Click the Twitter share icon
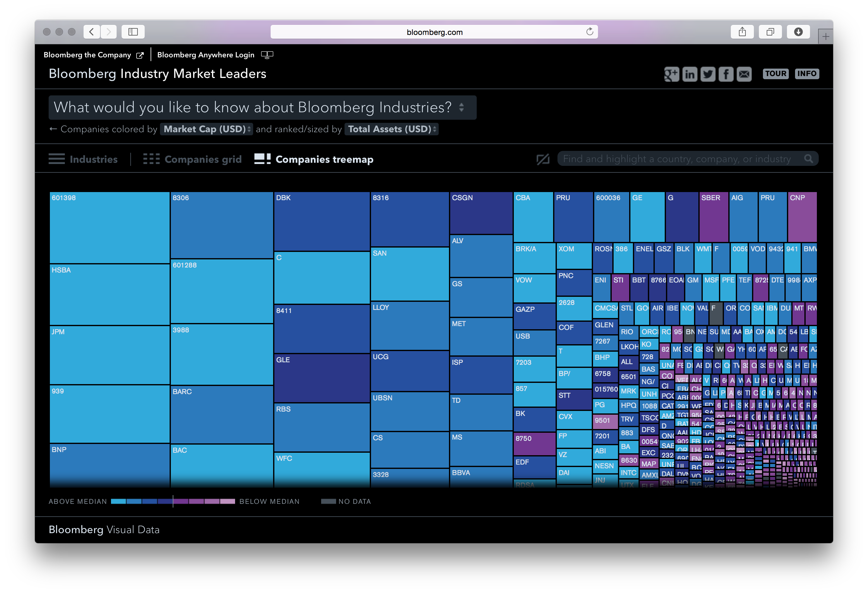 coord(708,74)
